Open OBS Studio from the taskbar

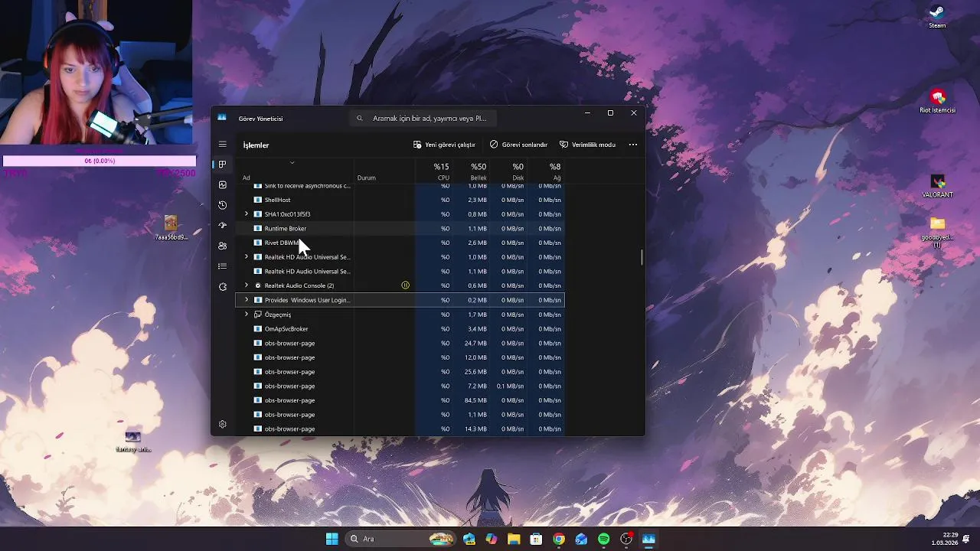[626, 539]
